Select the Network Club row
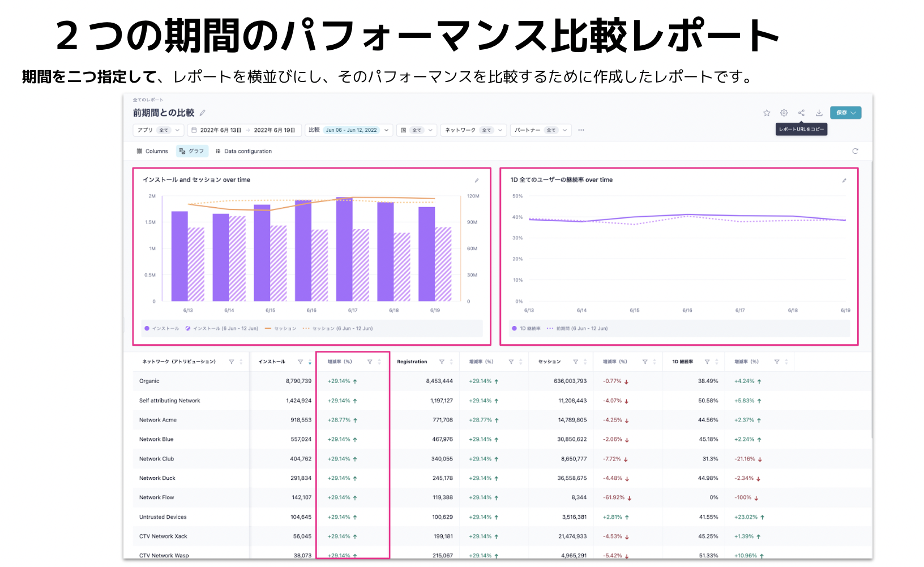 click(502, 459)
